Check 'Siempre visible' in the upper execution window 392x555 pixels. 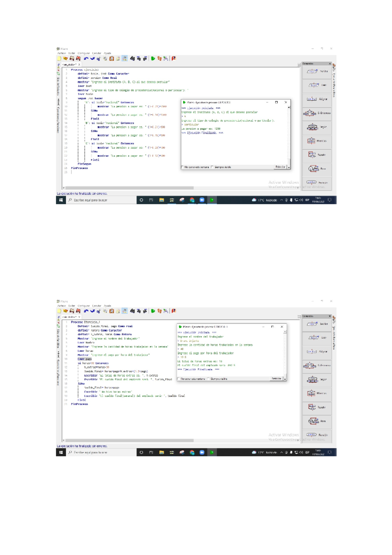click(x=212, y=167)
